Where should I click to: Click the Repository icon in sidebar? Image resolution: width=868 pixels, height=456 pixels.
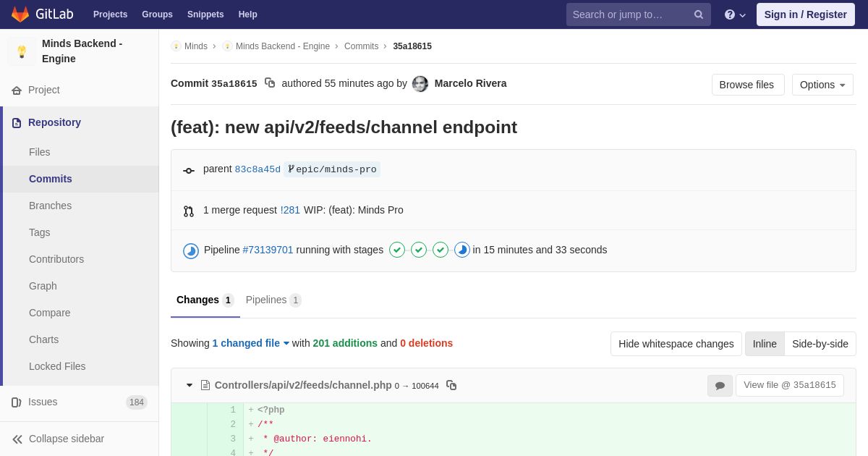[x=17, y=123]
